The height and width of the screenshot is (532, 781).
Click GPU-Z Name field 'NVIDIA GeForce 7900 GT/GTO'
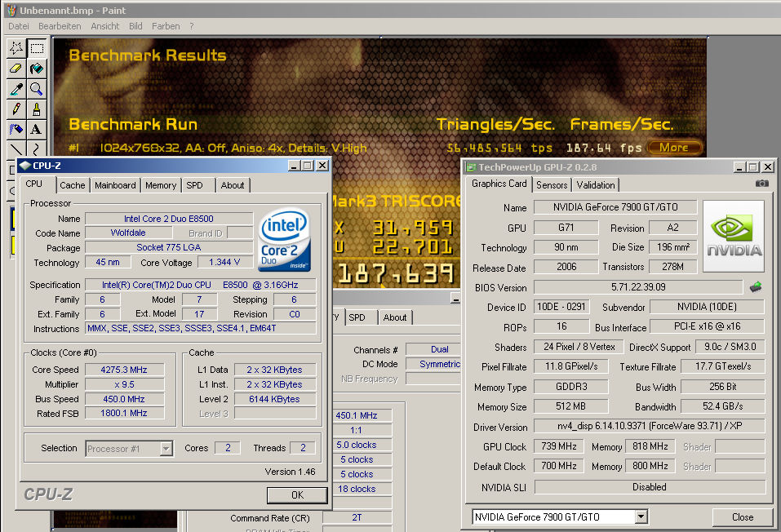coord(615,207)
